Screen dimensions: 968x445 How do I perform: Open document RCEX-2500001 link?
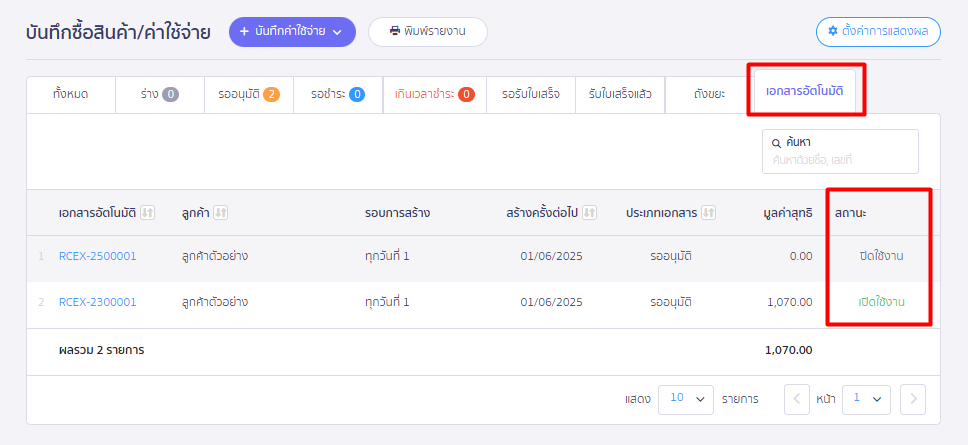point(98,256)
